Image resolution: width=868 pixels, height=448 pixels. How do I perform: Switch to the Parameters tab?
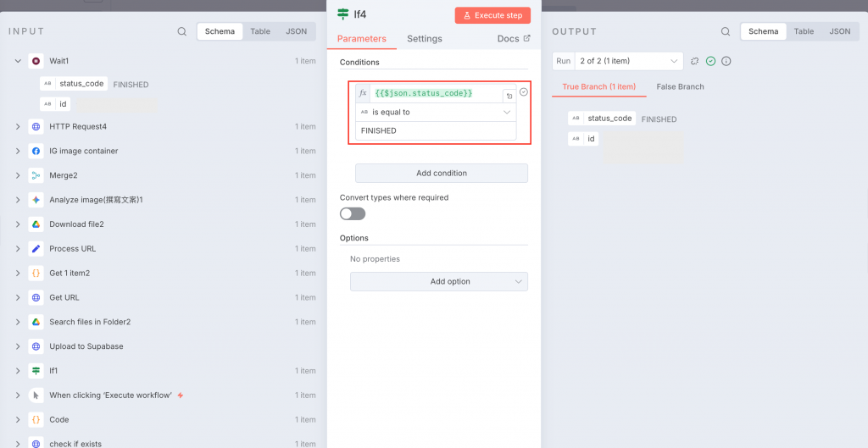pyautogui.click(x=361, y=39)
